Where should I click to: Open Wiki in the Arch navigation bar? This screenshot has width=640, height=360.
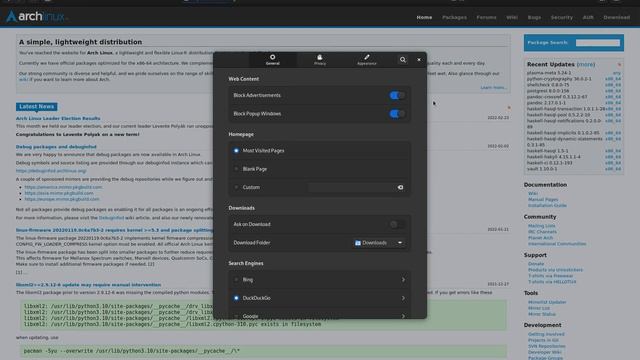pos(512,18)
